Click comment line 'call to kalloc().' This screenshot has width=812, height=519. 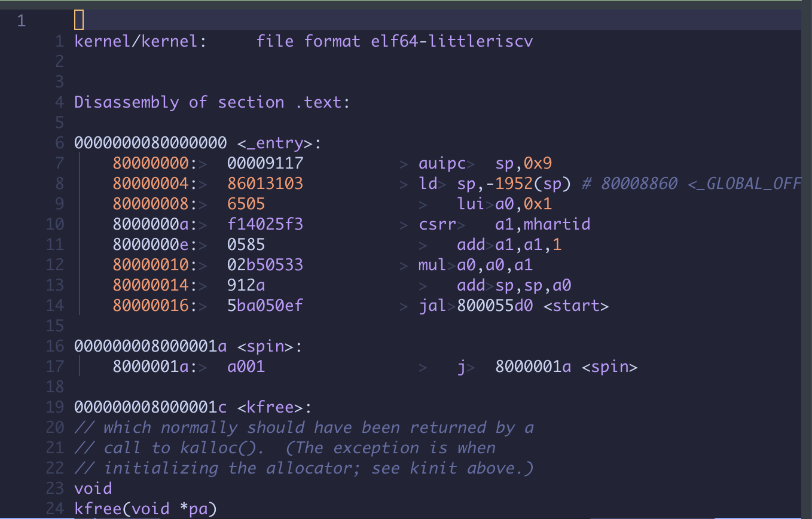click(x=184, y=448)
